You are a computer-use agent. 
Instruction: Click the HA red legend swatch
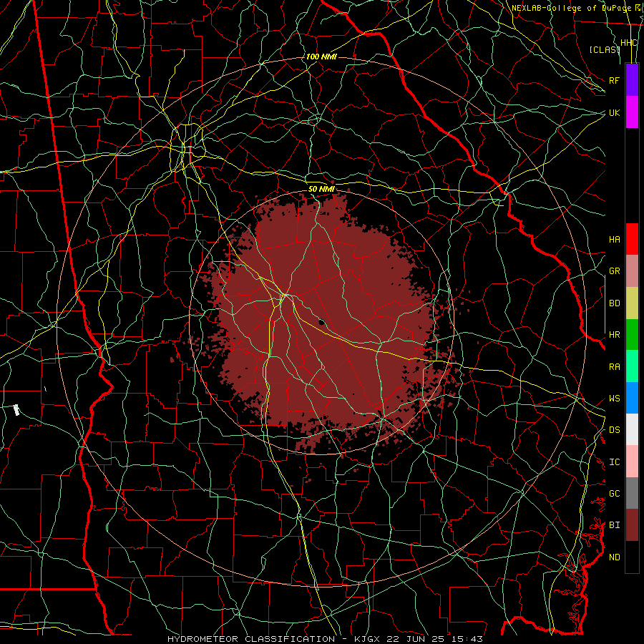tap(632, 239)
